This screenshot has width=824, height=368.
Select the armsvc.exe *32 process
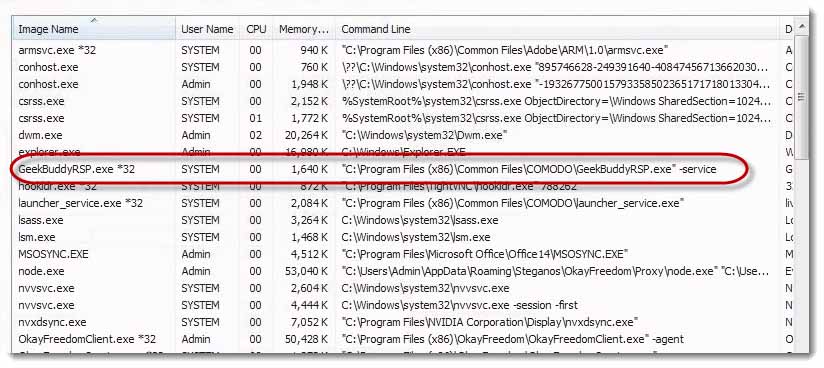tap(397, 50)
